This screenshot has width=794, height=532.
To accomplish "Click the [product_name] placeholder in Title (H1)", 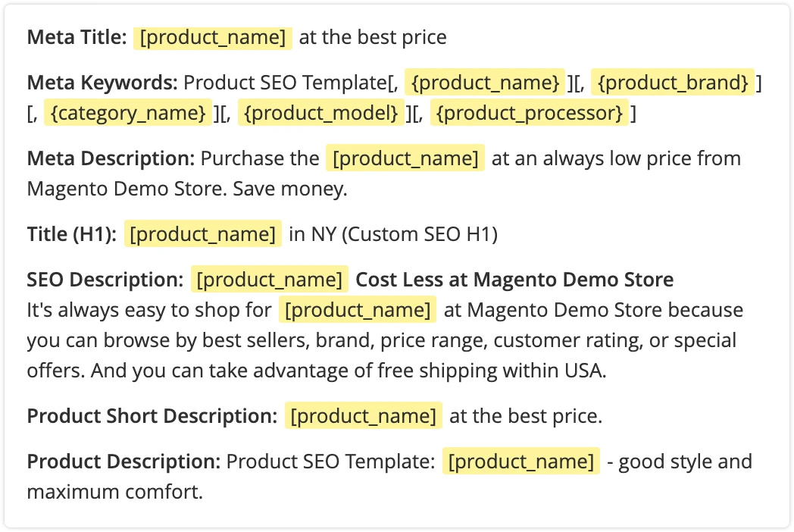I will pos(202,234).
